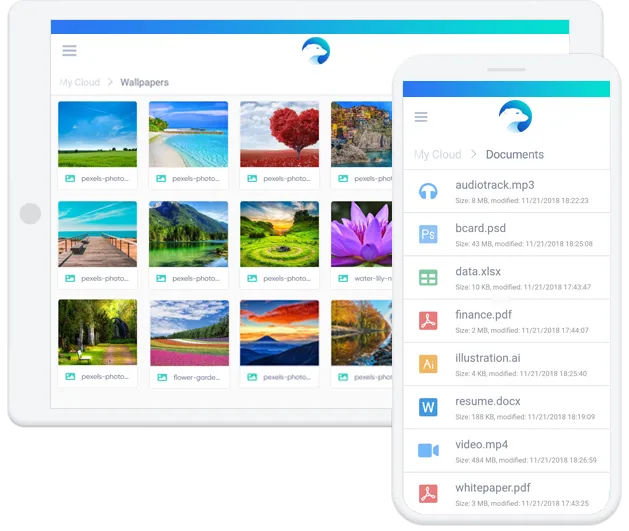
Task: Open the hamburger menu on the tablet
Action: pyautogui.click(x=69, y=51)
